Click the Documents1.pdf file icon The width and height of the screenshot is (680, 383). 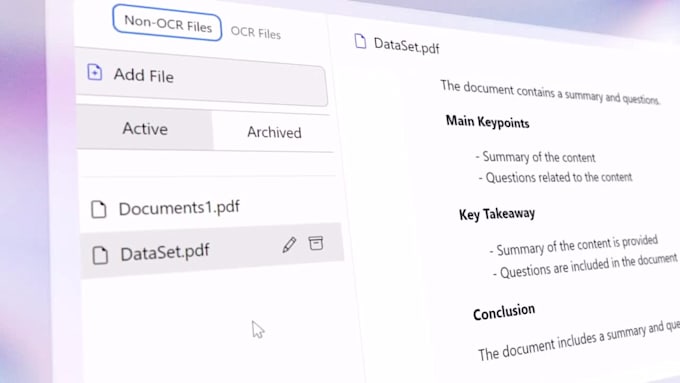click(x=98, y=210)
